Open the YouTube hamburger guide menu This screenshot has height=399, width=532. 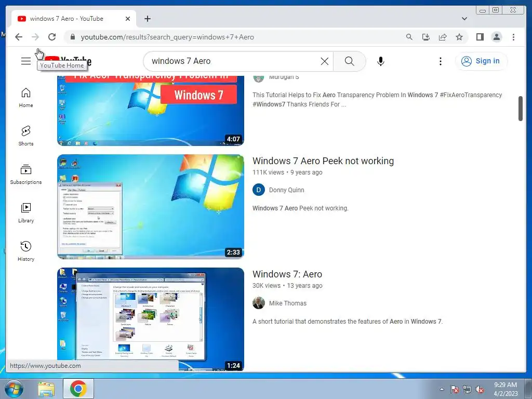pos(26,61)
